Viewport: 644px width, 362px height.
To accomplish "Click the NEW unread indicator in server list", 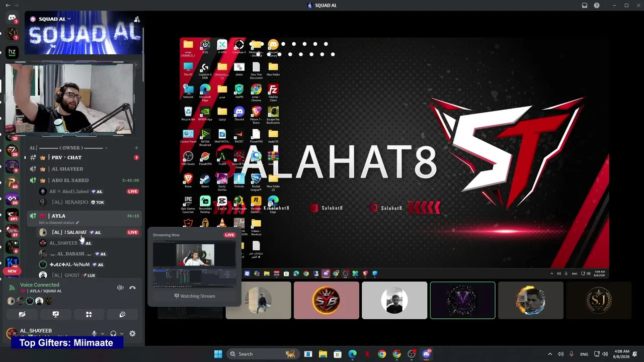I will pyautogui.click(x=12, y=271).
